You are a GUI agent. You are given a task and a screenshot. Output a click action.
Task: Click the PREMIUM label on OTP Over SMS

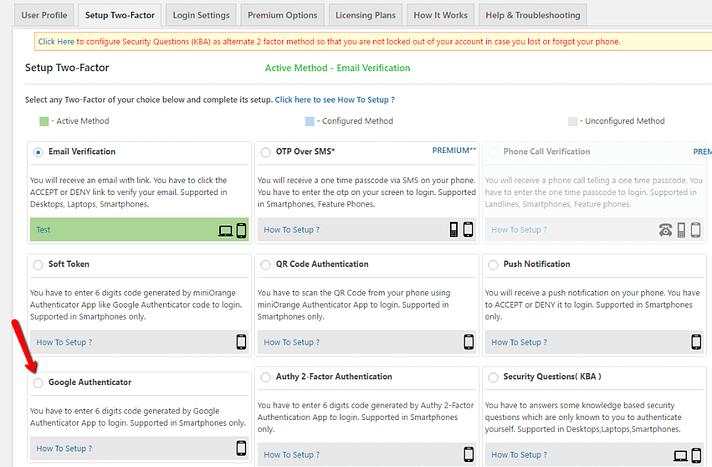click(453, 150)
